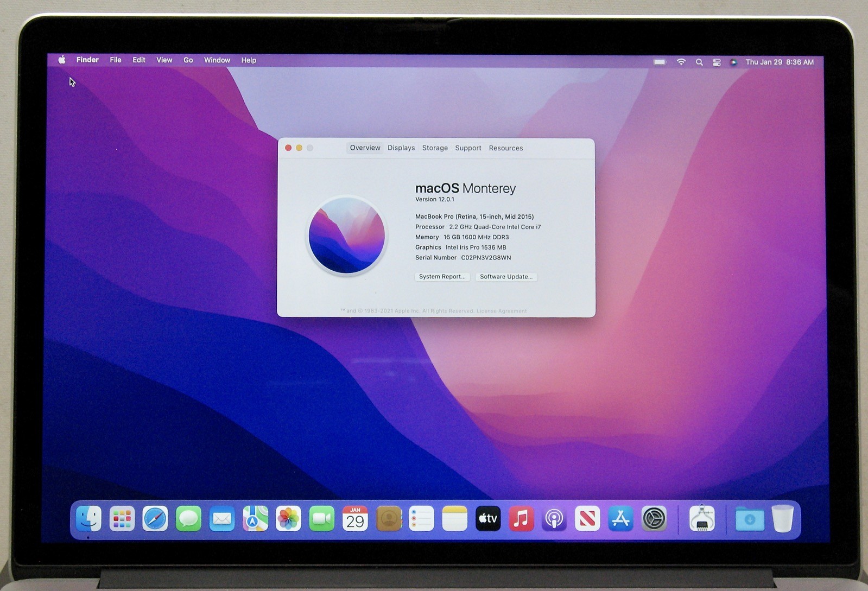Open Control Center in menu bar
This screenshot has width=868, height=591.
click(x=717, y=62)
